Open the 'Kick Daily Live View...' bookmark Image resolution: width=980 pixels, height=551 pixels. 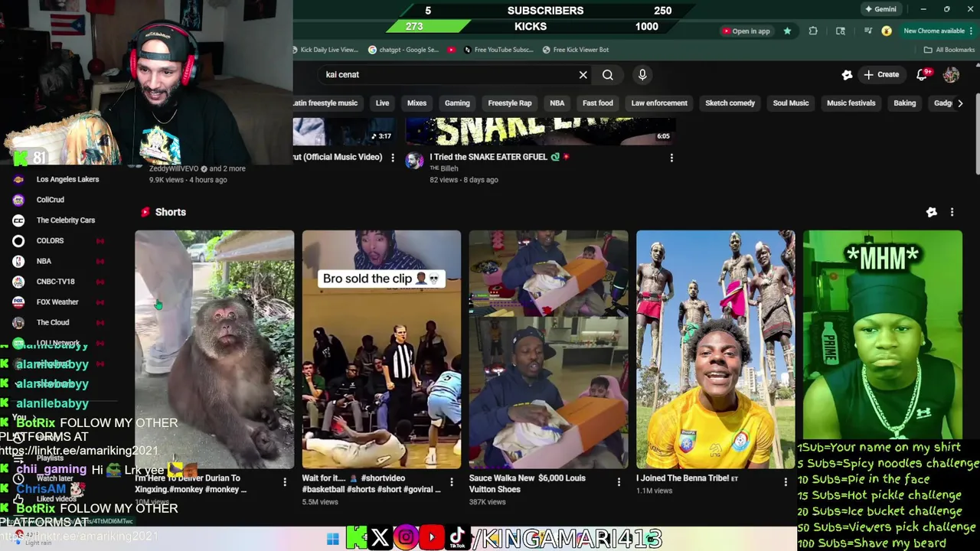tap(325, 50)
